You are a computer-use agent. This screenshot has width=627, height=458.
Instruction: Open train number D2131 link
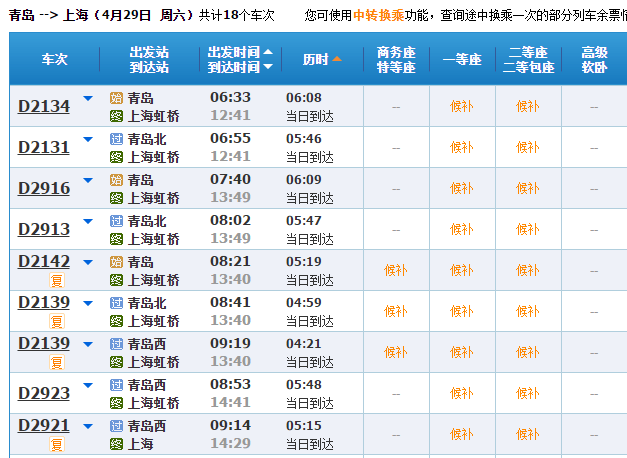coord(44,148)
